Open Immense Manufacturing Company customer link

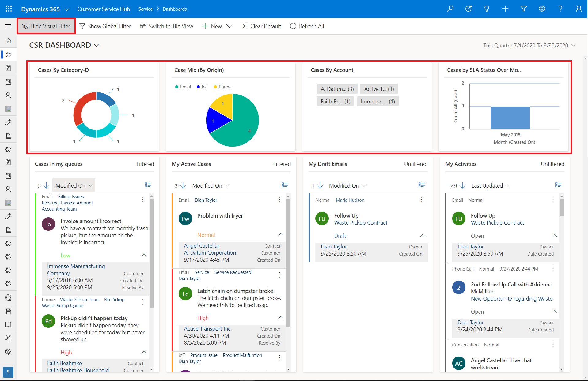point(76,270)
